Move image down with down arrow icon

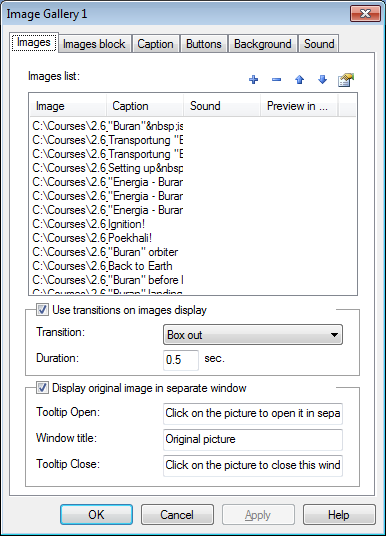tap(322, 80)
